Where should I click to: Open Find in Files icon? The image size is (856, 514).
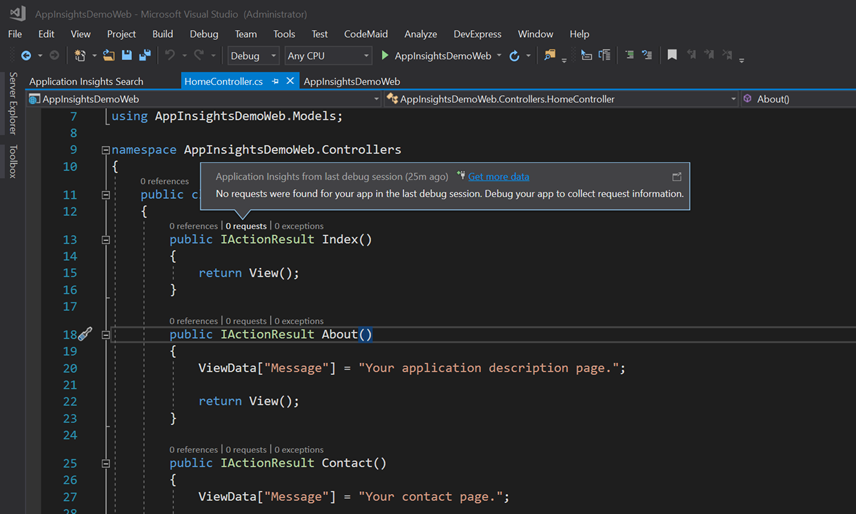pyautogui.click(x=550, y=55)
